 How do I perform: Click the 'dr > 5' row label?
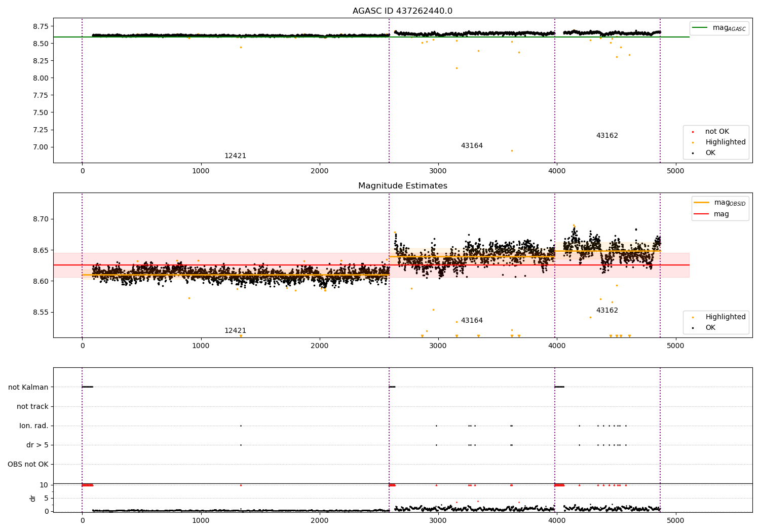pyautogui.click(x=37, y=445)
